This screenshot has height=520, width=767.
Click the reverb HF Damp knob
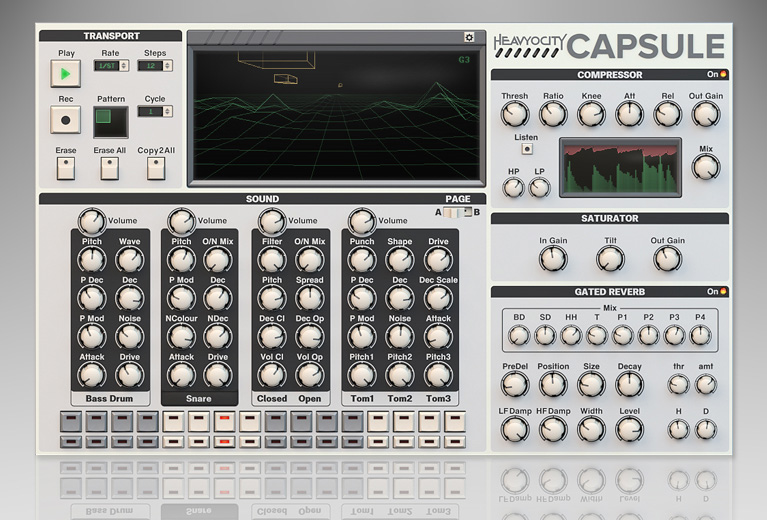click(553, 430)
